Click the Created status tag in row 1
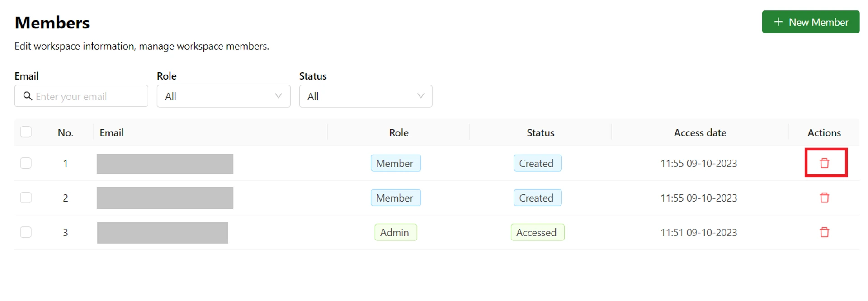The height and width of the screenshot is (301, 868). pos(538,163)
